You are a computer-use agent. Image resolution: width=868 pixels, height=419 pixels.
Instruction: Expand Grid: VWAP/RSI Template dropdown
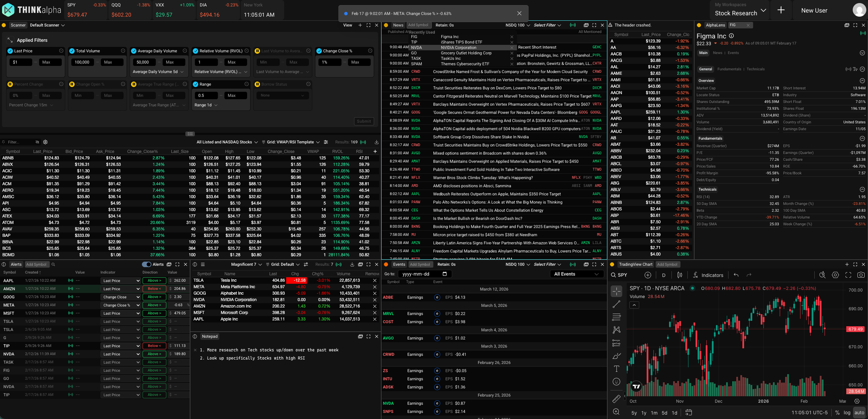click(x=293, y=142)
